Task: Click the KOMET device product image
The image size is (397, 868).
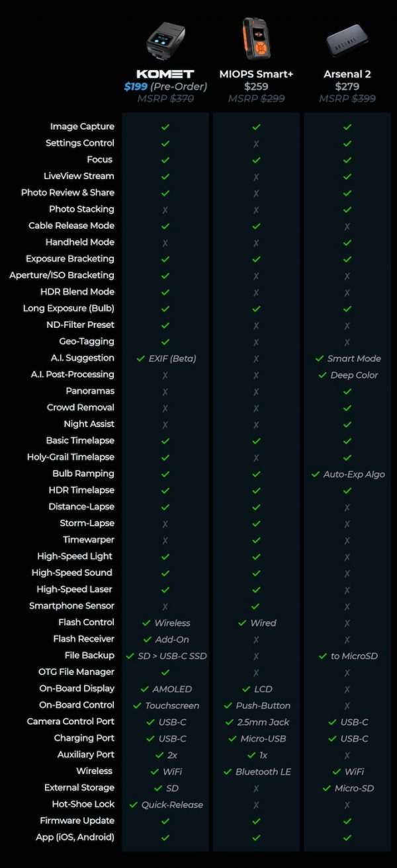Action: coord(165,40)
